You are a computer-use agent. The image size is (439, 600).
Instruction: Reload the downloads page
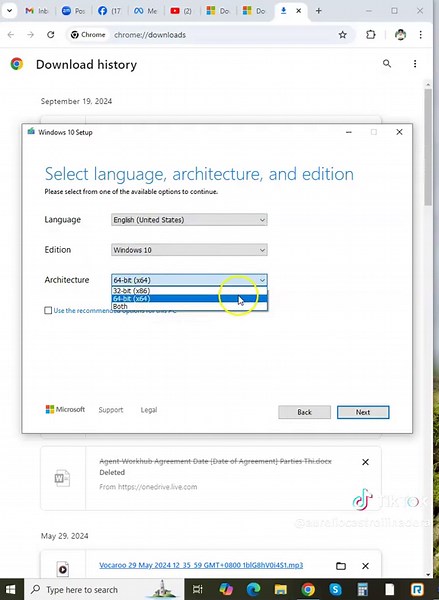click(51, 35)
